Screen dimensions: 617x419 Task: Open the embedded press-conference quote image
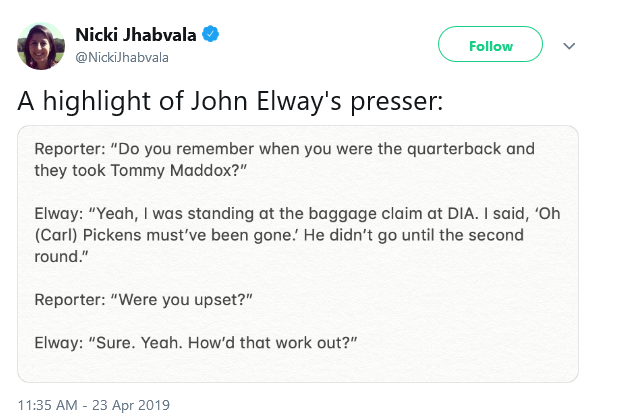(x=298, y=254)
